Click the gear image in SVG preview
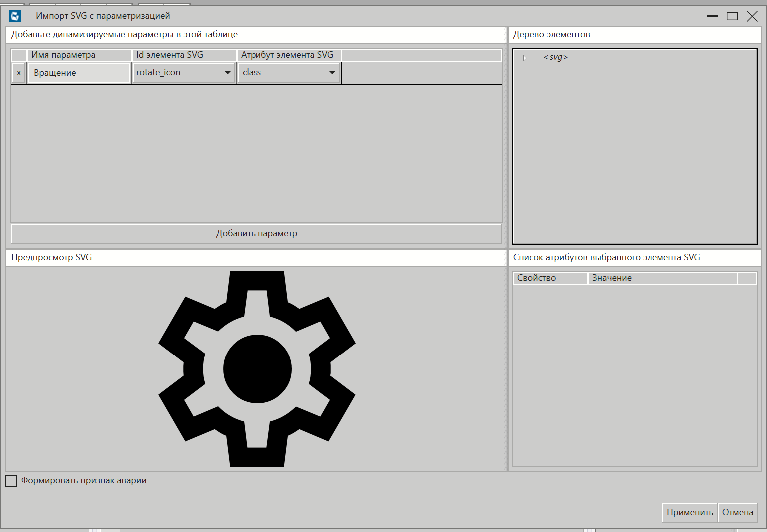The width and height of the screenshot is (767, 532). [x=257, y=369]
